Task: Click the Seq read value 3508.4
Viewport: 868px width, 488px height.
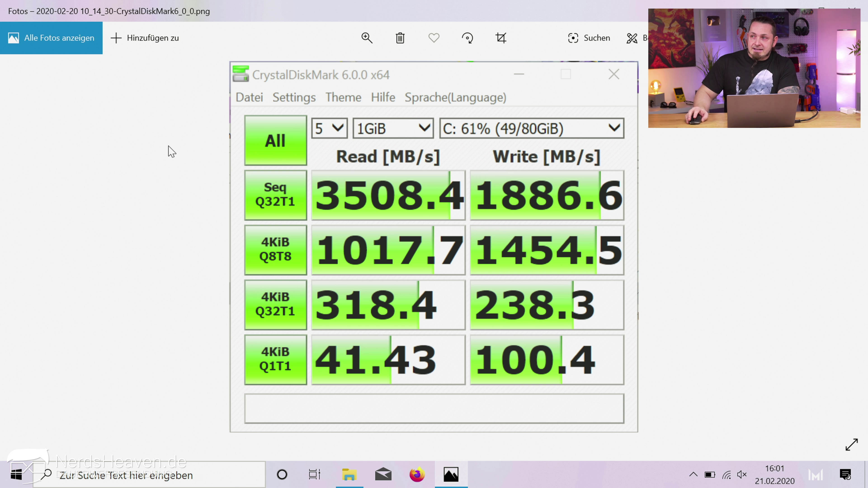Action: pyautogui.click(x=388, y=195)
